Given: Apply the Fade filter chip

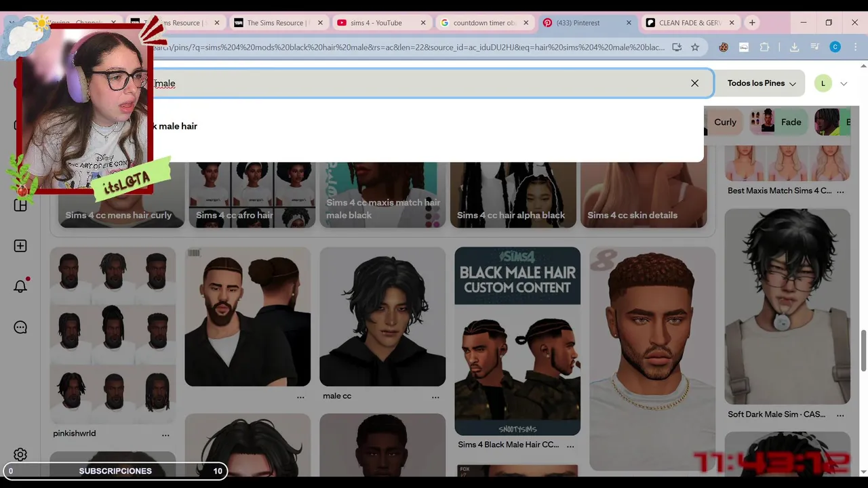Looking at the screenshot, I should coord(781,122).
